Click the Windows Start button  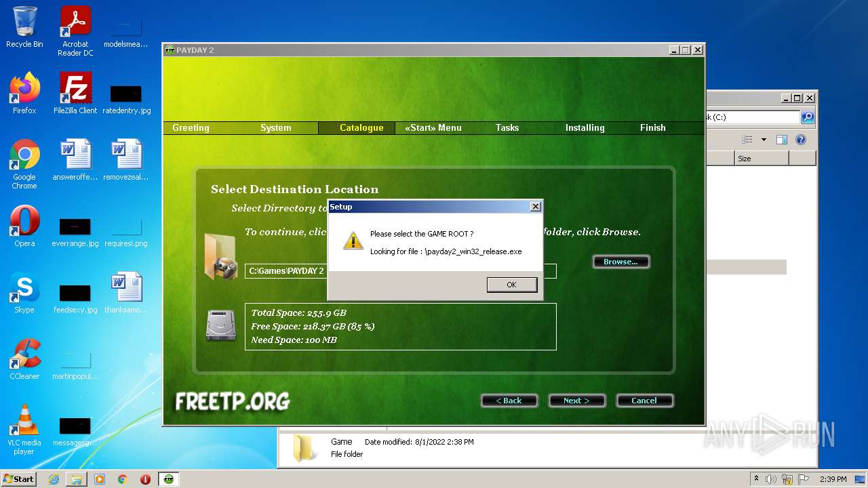(18, 479)
